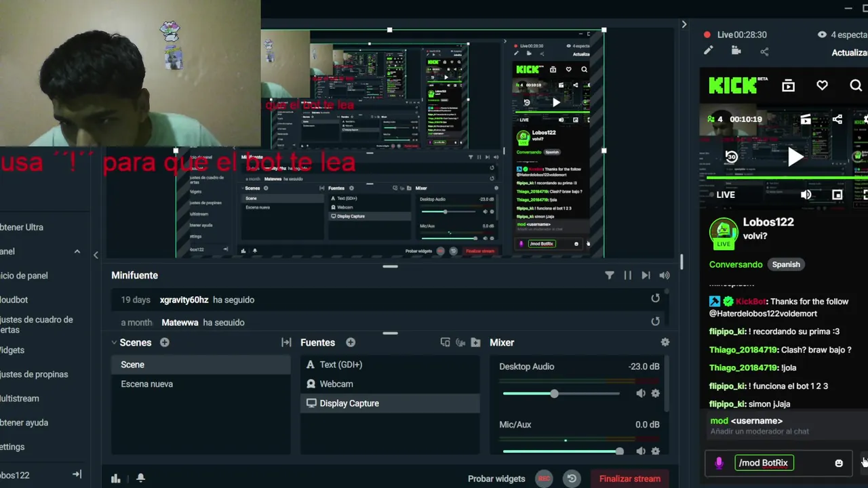Filter the Minifuente events

[610, 275]
